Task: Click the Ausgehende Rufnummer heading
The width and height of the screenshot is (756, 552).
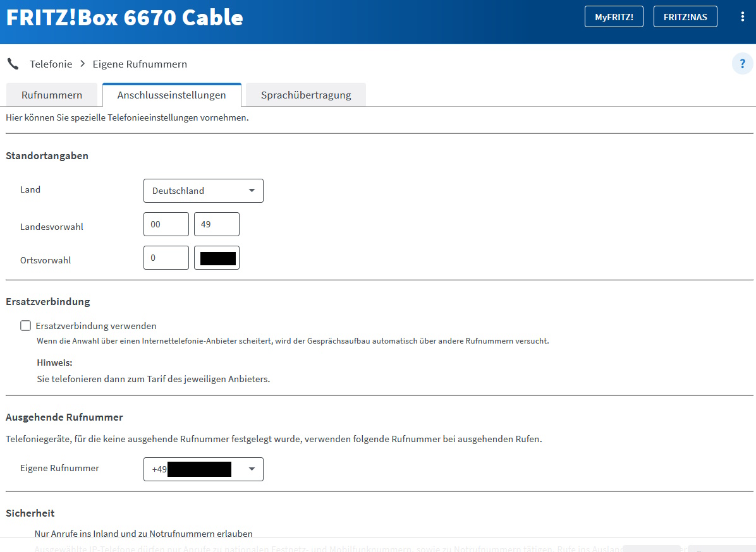Action: [x=64, y=417]
